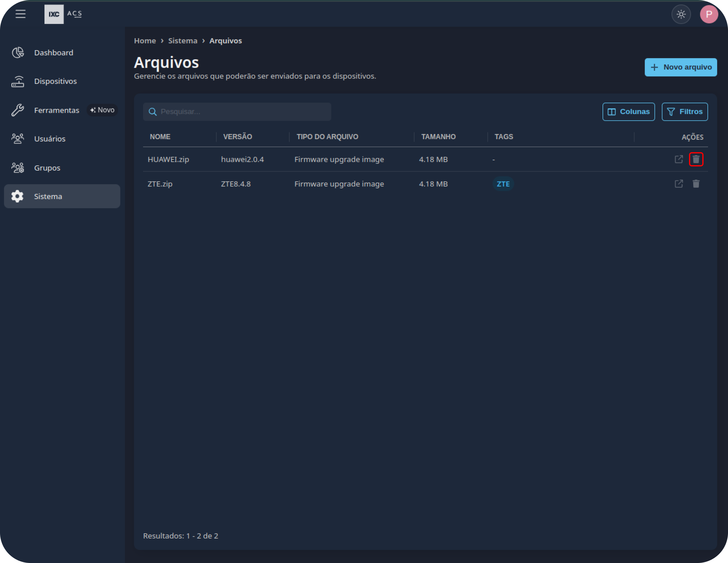Click the search magnifier icon
The height and width of the screenshot is (563, 728).
[x=153, y=112]
